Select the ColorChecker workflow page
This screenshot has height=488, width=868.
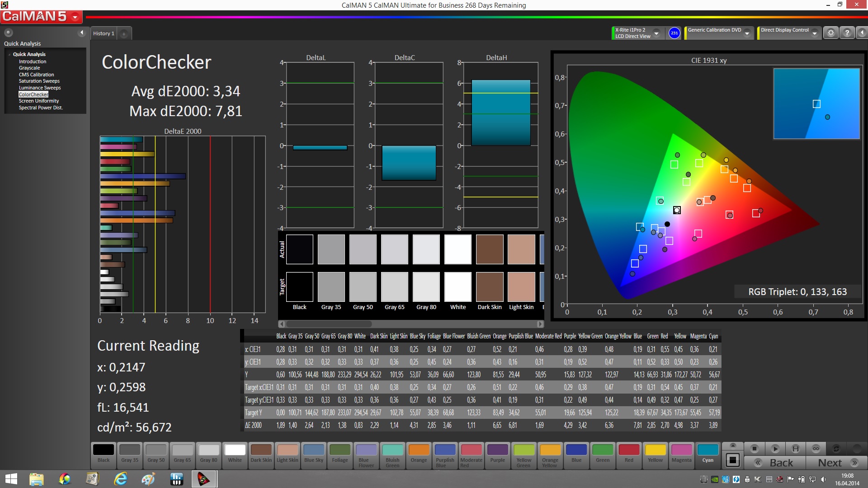pyautogui.click(x=33, y=94)
